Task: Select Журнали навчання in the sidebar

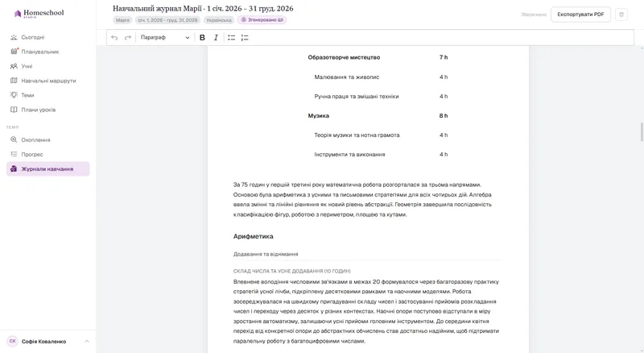Action: [48, 168]
